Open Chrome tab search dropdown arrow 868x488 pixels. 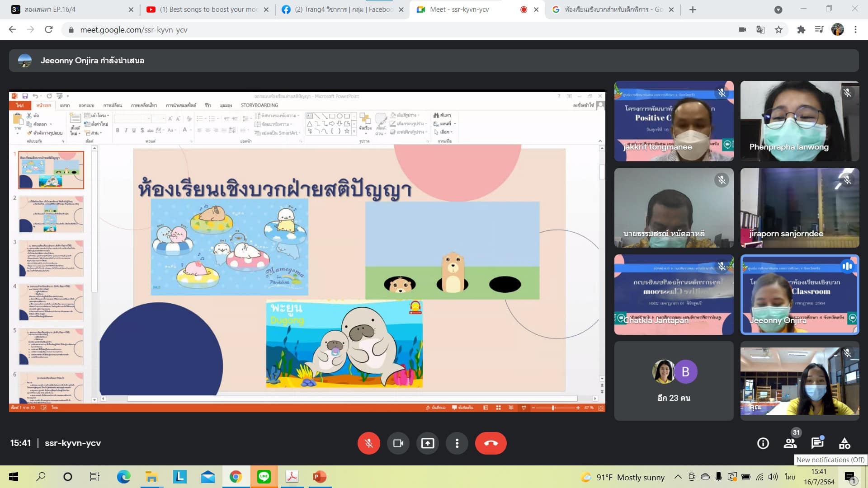[778, 9]
